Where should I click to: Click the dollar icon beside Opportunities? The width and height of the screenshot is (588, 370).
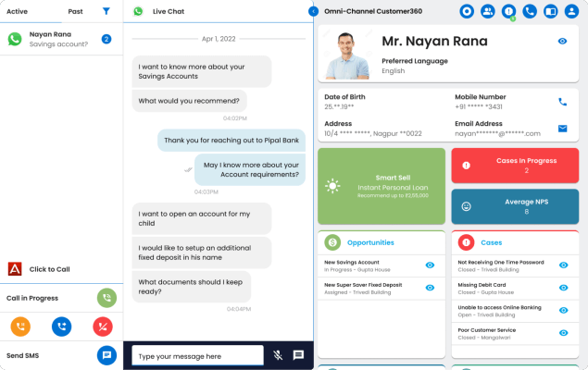click(332, 242)
